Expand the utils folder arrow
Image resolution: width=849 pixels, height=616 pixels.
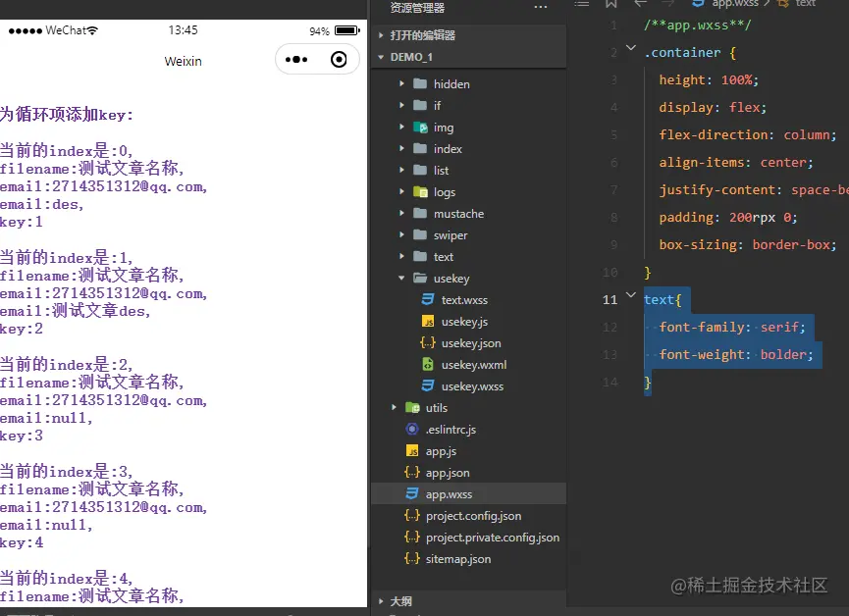click(395, 407)
